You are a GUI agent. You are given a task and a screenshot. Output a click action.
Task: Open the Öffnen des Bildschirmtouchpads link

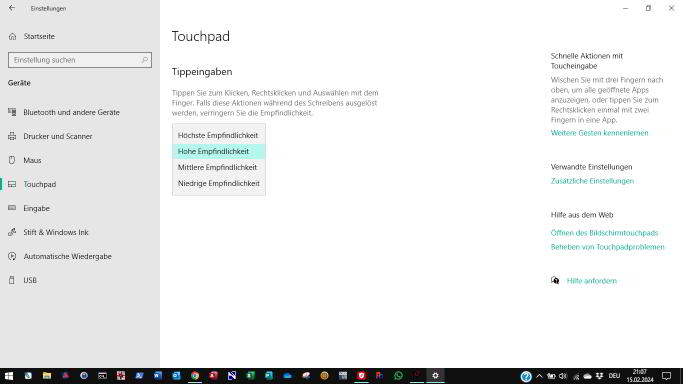[x=604, y=233]
